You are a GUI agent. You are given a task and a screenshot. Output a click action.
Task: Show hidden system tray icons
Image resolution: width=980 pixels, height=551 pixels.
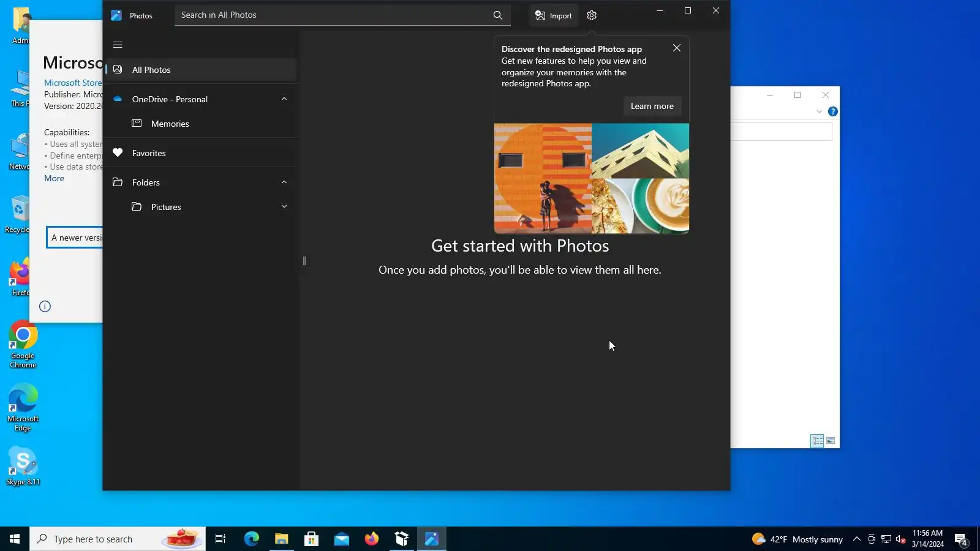(x=857, y=539)
